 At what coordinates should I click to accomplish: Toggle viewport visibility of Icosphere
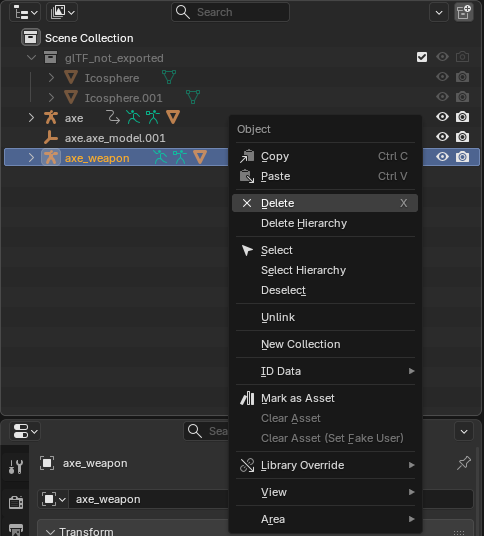pyautogui.click(x=442, y=77)
